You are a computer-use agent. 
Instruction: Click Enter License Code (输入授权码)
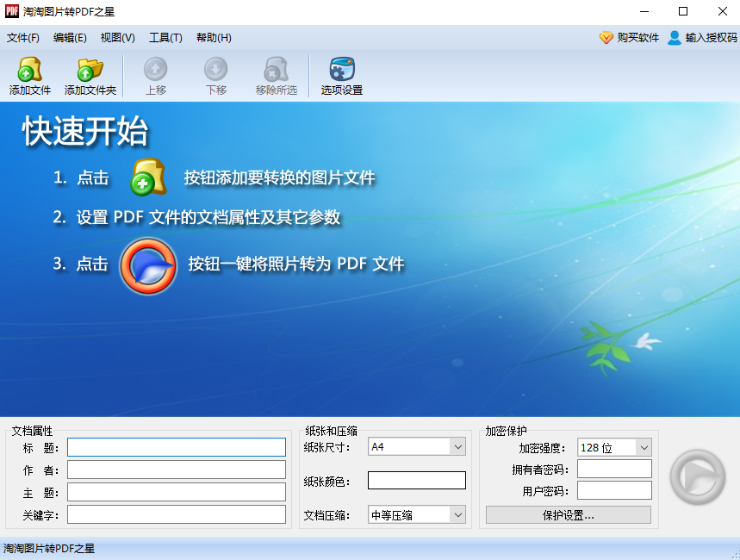click(x=702, y=37)
